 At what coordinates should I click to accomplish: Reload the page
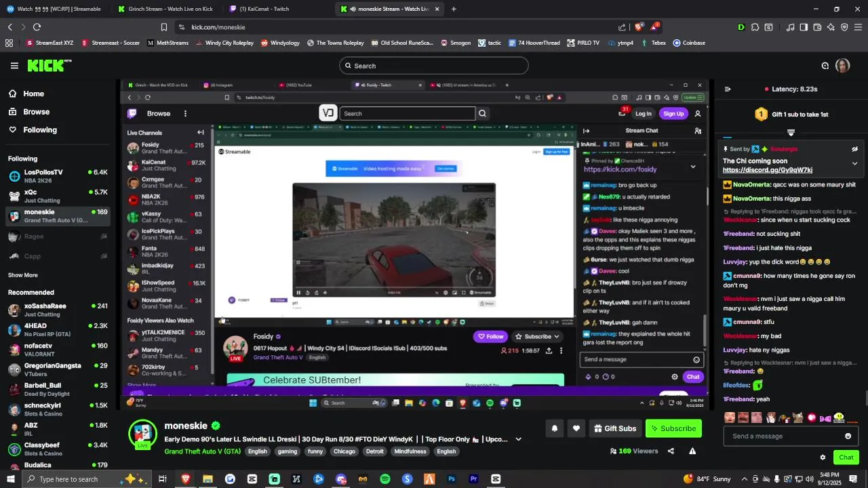[37, 27]
